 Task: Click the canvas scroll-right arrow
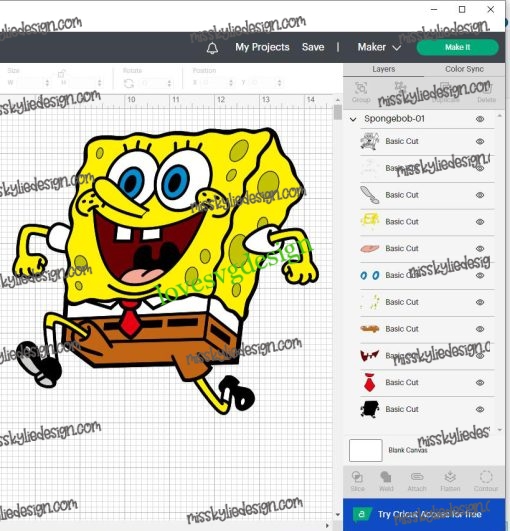327,526
